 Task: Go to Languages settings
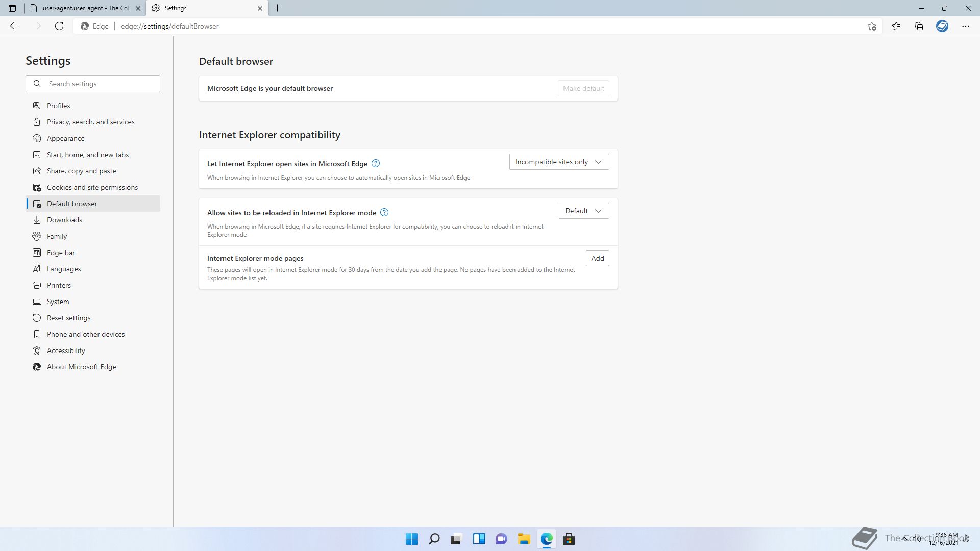[x=93, y=269]
